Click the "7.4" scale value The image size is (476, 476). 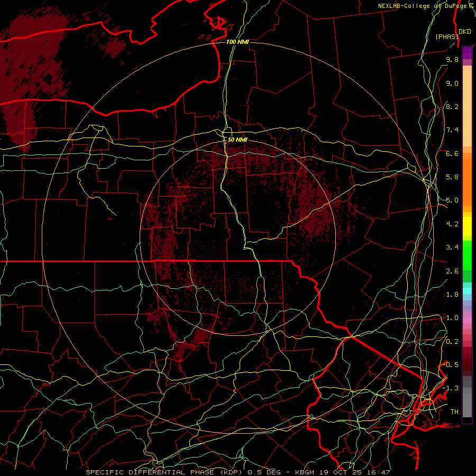pos(452,130)
